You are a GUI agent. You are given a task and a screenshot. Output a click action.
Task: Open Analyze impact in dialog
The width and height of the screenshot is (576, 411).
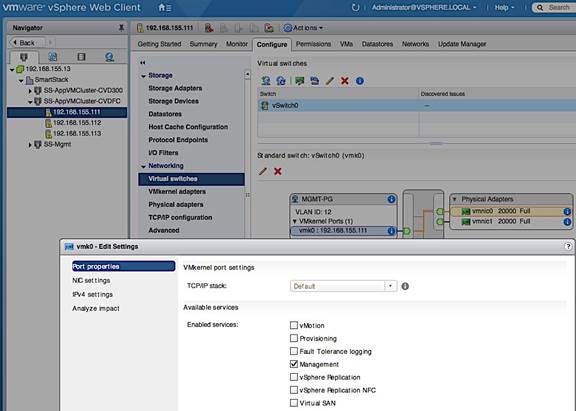pyautogui.click(x=96, y=309)
